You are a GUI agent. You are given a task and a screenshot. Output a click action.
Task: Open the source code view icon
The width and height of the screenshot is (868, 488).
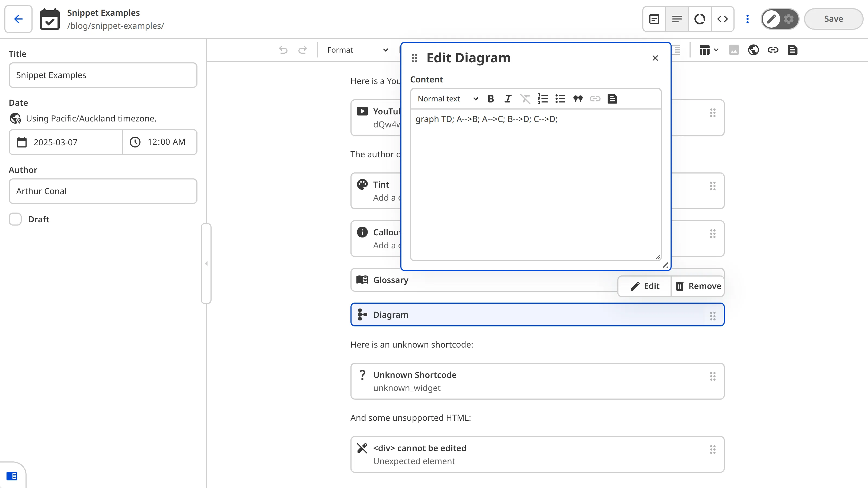tap(722, 19)
